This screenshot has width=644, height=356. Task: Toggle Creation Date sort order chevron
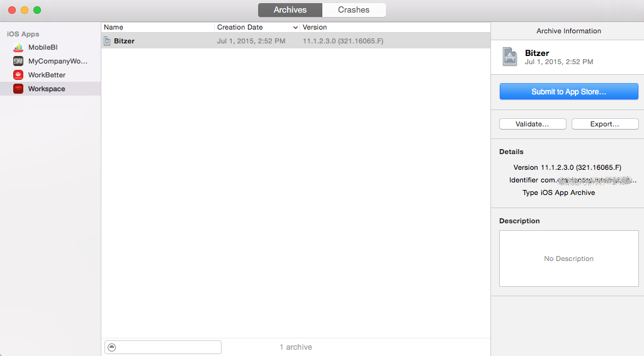(295, 28)
